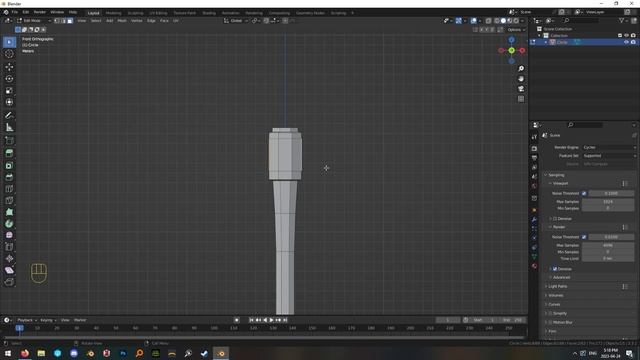Select the Spin tool
The height and width of the screenshot is (360, 640).
[x=9, y=224]
